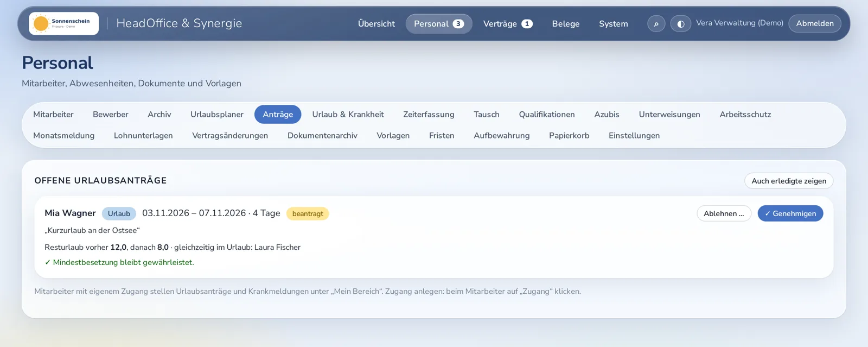Open the Lohnunterlagen tab
This screenshot has width=868, height=347.
(143, 136)
